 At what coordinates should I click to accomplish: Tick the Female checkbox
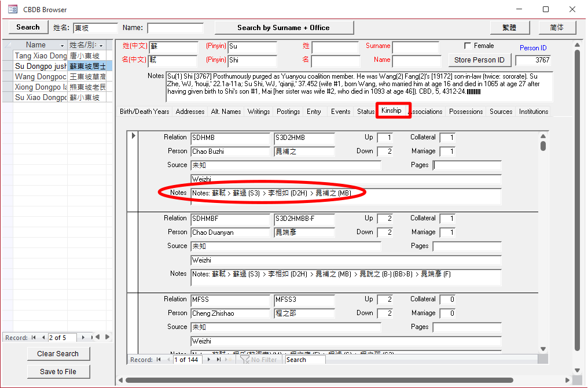(468, 46)
